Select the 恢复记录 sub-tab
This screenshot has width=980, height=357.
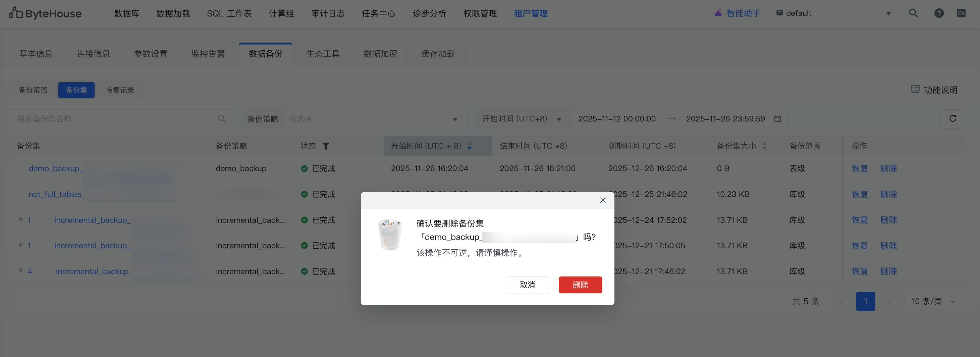120,90
